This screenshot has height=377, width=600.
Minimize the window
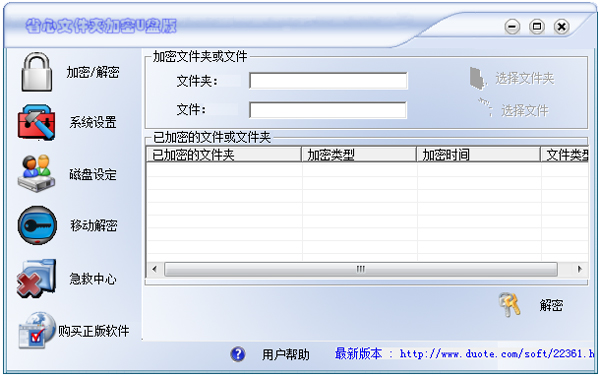point(512,27)
